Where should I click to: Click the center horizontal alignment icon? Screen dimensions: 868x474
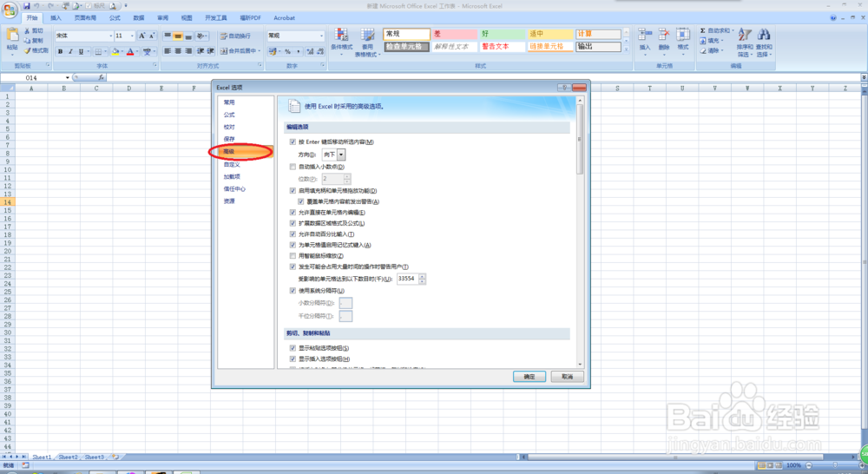pos(178,51)
